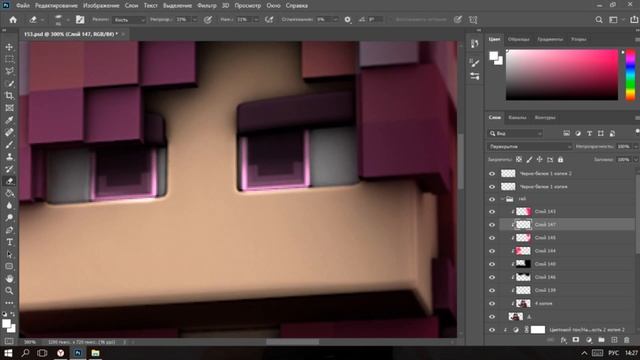Switch to the Каналы tab
This screenshot has height=360, width=640.
point(517,118)
